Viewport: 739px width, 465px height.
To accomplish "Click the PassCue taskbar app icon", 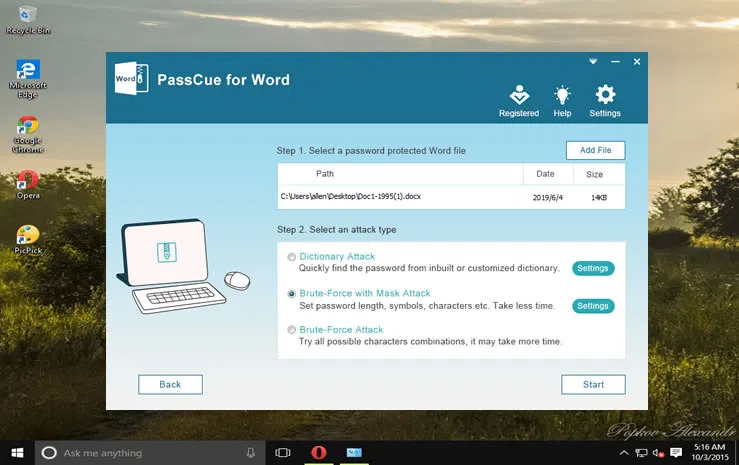I will (354, 453).
